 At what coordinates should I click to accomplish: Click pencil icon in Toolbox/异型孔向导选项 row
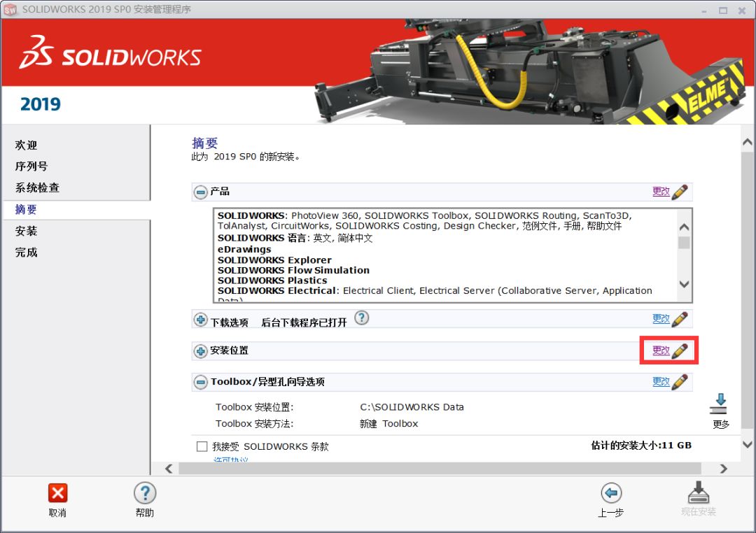point(679,382)
